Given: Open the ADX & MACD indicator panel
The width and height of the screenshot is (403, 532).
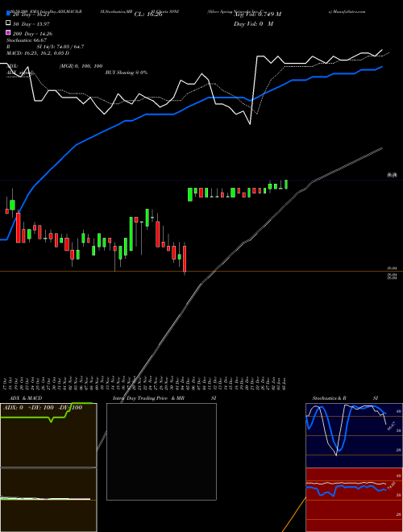Looking at the screenshot, I should [x=48, y=468].
